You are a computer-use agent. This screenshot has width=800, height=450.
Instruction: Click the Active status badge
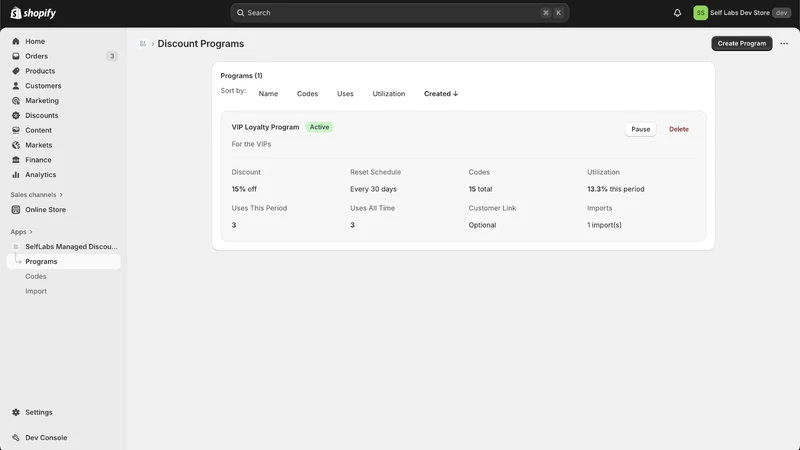(319, 127)
